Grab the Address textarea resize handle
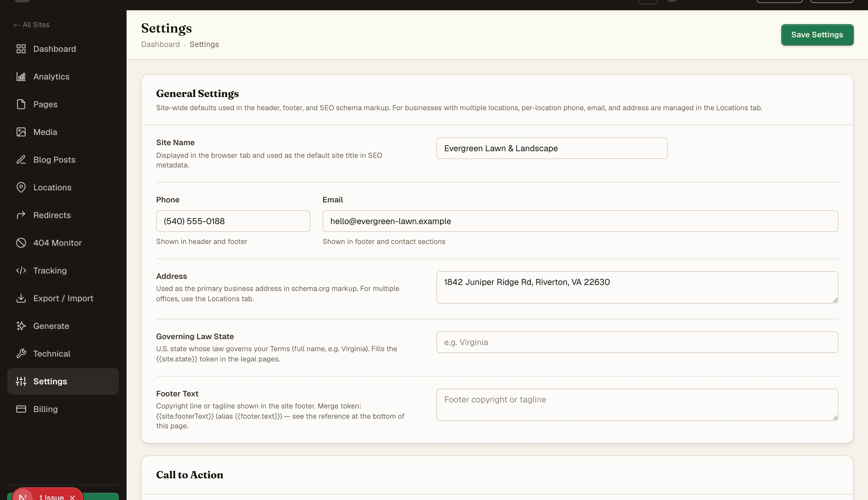The image size is (868, 500). point(835,300)
